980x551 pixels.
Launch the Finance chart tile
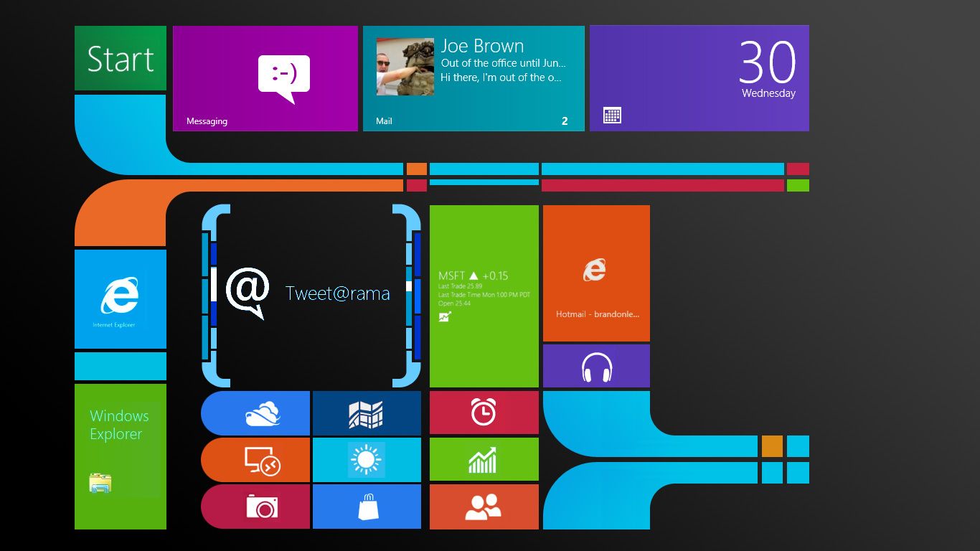(484, 460)
